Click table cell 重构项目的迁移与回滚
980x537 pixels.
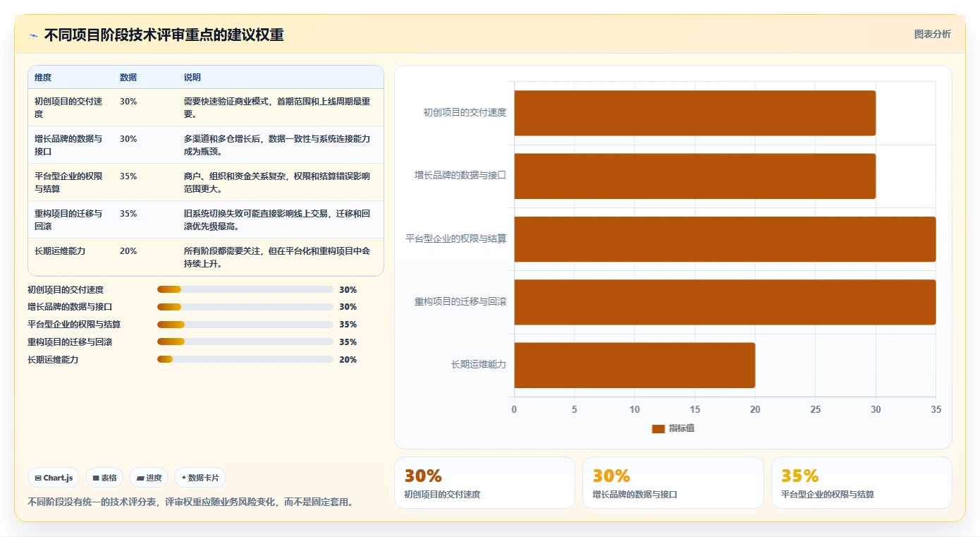(x=71, y=219)
